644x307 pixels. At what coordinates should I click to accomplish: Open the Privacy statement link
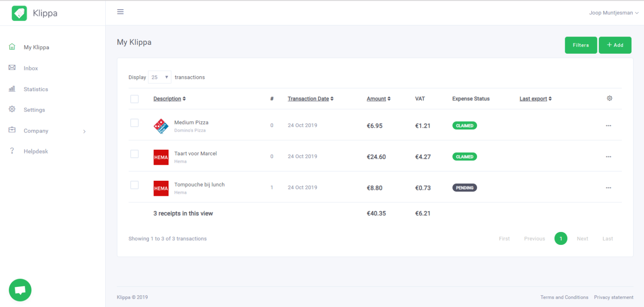(613, 297)
